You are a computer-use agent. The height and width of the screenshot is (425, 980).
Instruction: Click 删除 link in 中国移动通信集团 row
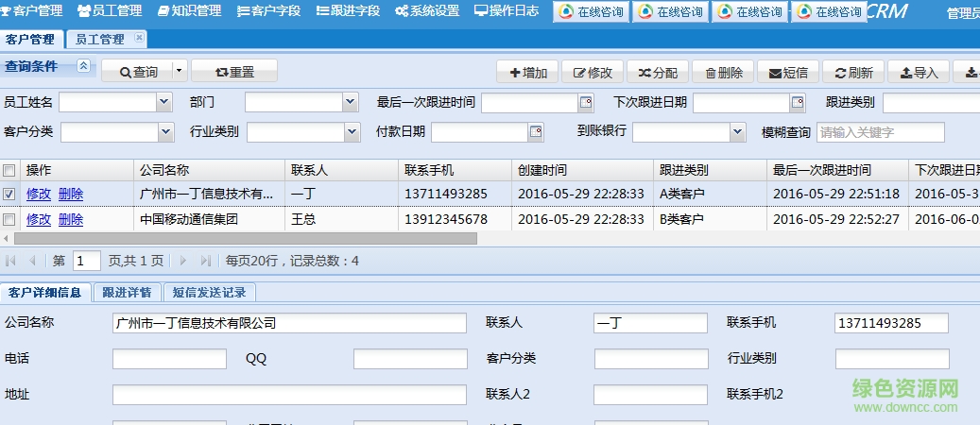click(71, 219)
